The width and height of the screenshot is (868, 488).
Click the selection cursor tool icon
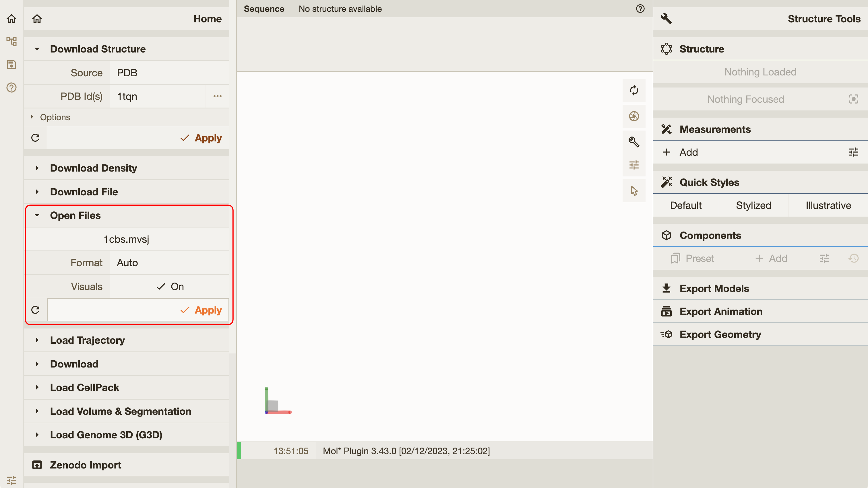pos(634,191)
